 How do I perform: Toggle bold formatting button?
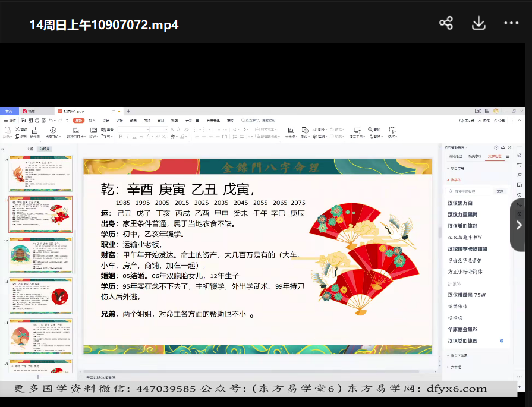pyautogui.click(x=121, y=137)
